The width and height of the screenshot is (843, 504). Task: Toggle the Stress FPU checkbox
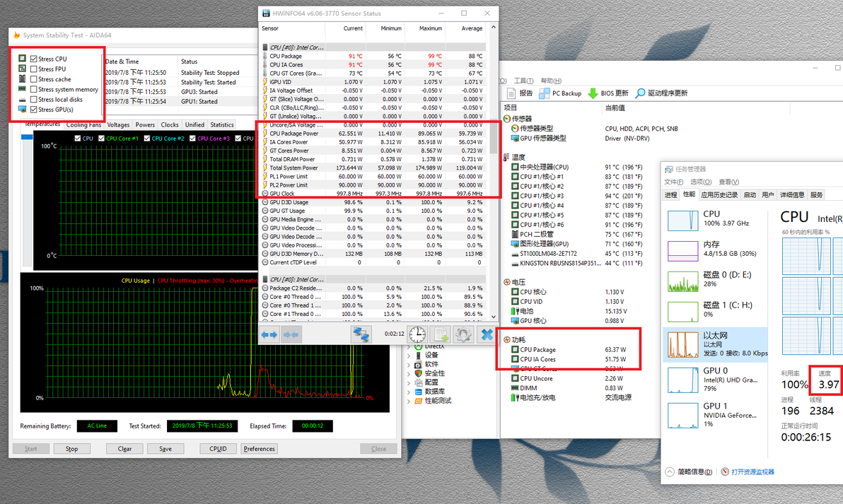34,69
